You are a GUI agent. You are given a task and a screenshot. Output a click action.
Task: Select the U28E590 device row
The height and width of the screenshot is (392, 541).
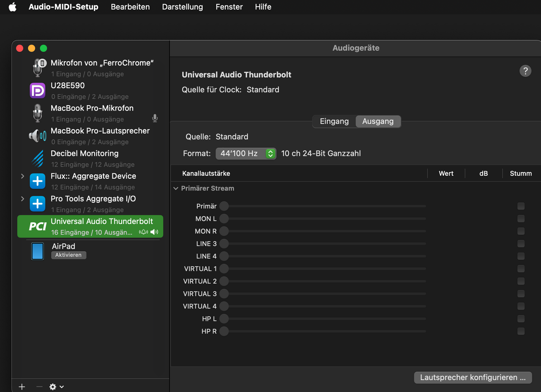pyautogui.click(x=90, y=90)
